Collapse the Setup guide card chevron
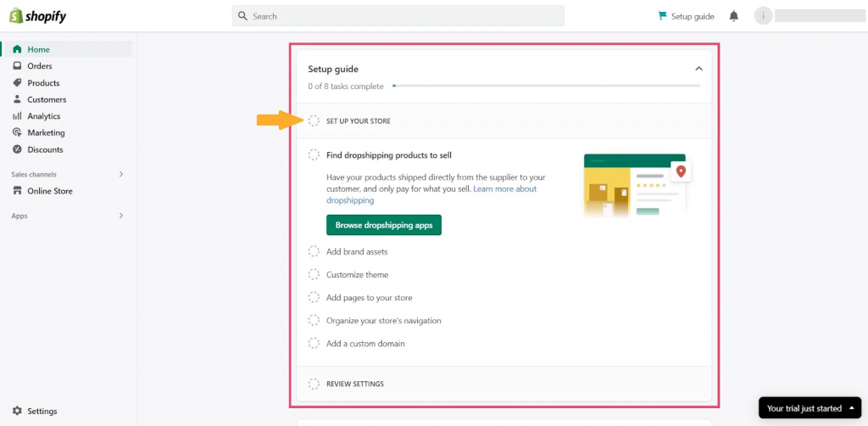This screenshot has width=868, height=426. (698, 69)
